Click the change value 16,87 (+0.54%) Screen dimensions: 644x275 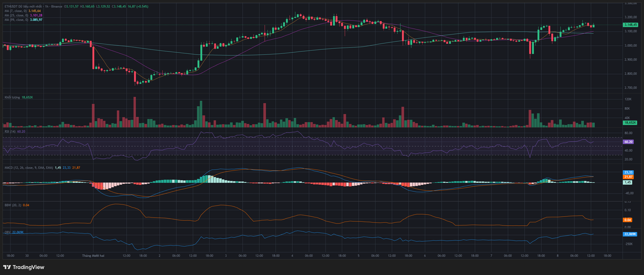138,7
